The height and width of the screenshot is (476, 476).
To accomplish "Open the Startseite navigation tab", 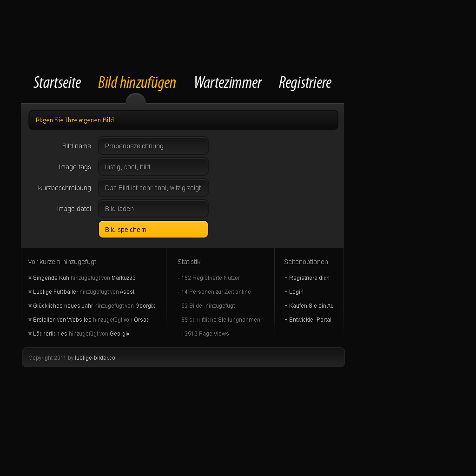I will [57, 83].
